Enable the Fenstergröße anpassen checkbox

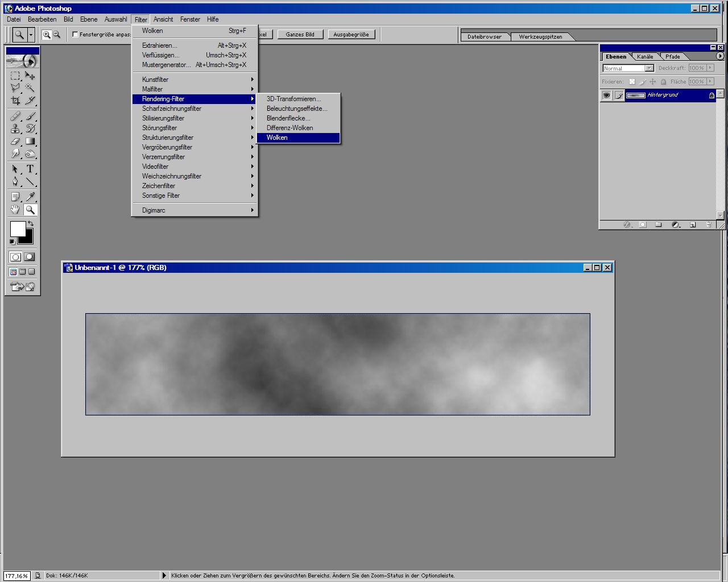click(x=75, y=35)
